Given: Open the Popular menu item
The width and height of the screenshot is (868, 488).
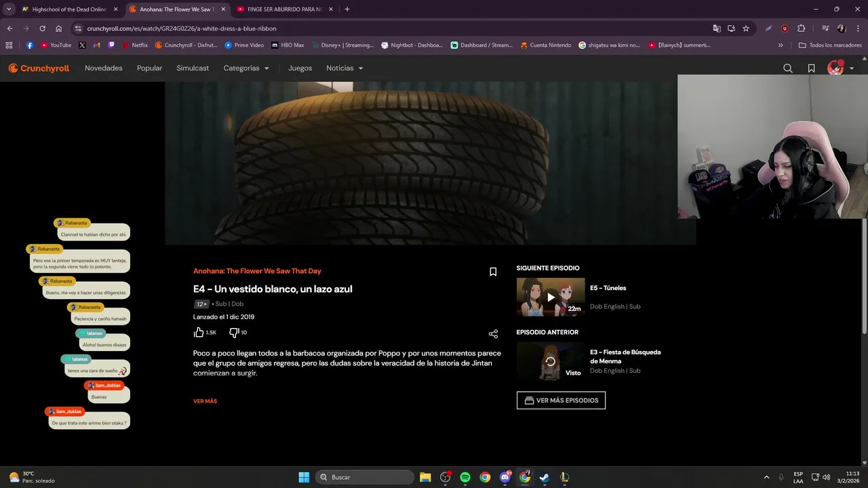Looking at the screenshot, I should pyautogui.click(x=149, y=68).
